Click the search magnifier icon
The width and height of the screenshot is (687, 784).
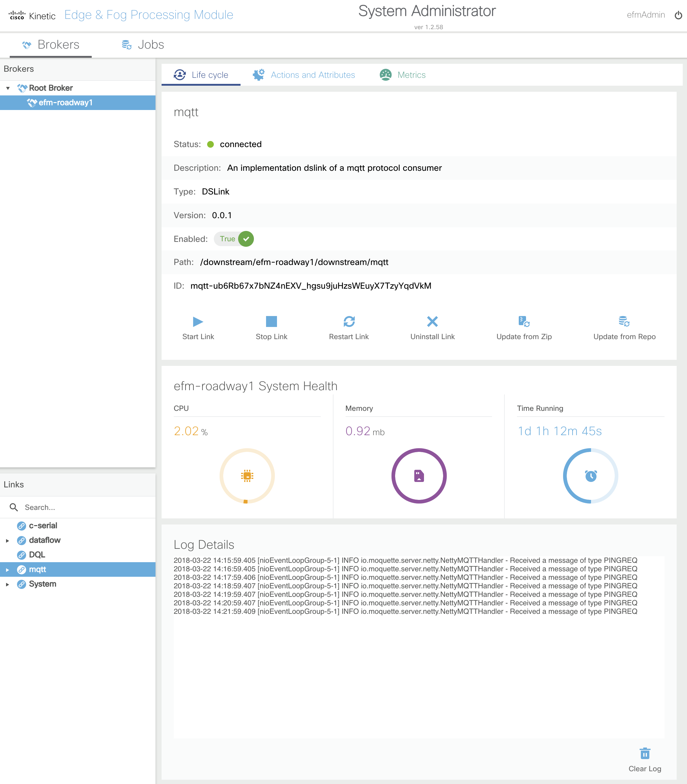pos(14,507)
